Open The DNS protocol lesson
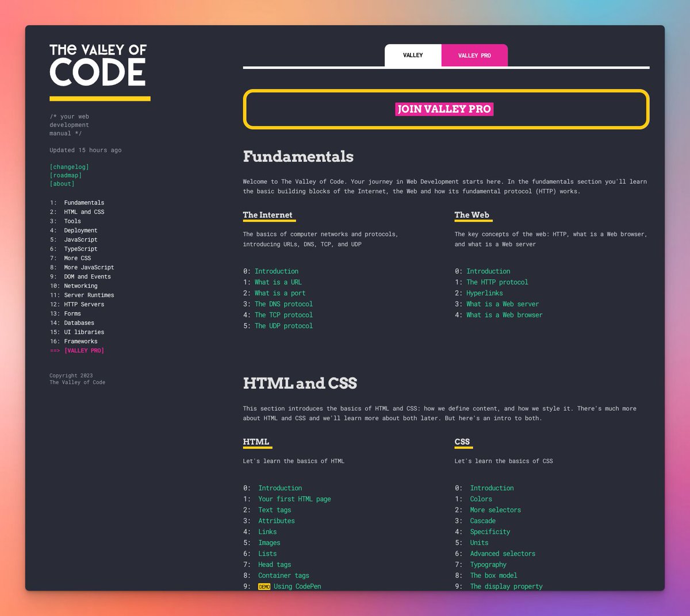The width and height of the screenshot is (690, 616). [x=283, y=303]
